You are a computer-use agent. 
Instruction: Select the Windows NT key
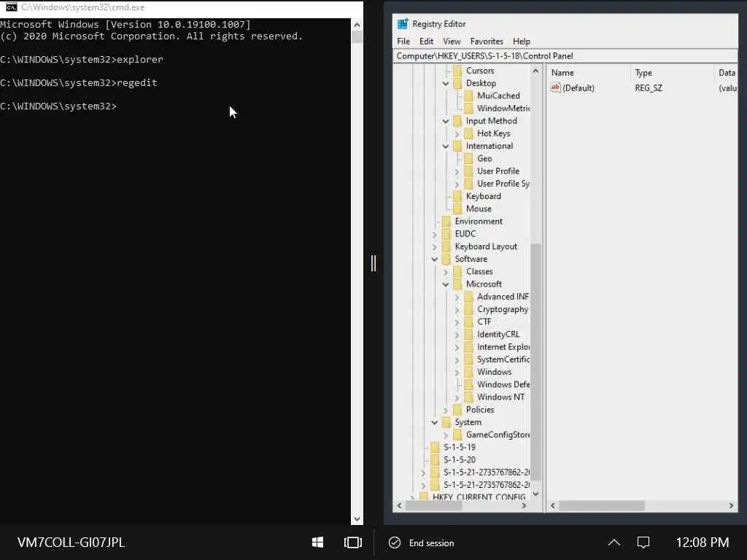click(x=500, y=397)
